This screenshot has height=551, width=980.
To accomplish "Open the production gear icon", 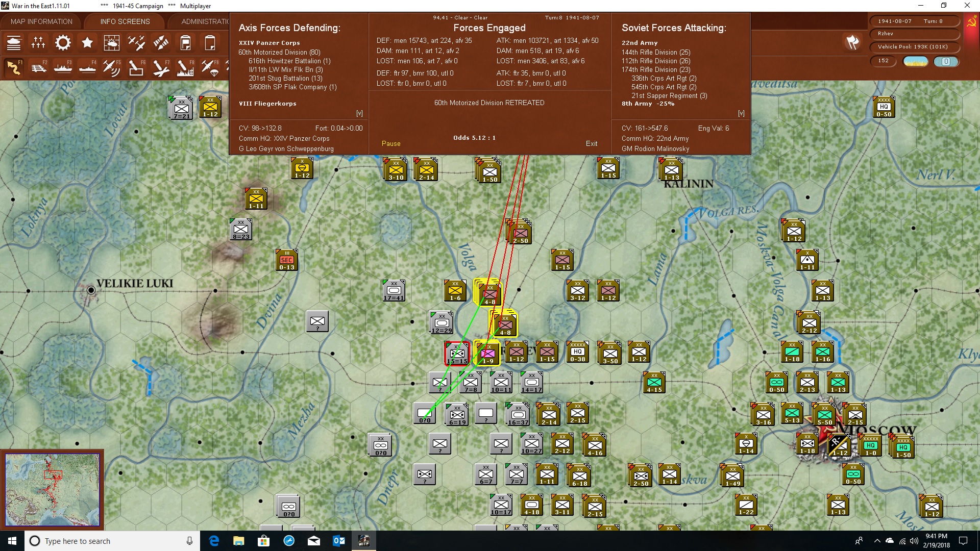I will pyautogui.click(x=63, y=43).
